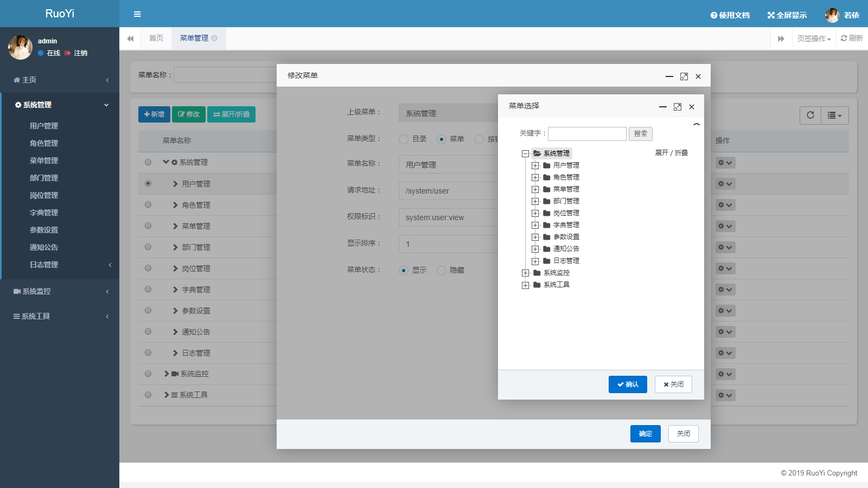Select 显示 menu status radio
The image size is (868, 488).
404,271
